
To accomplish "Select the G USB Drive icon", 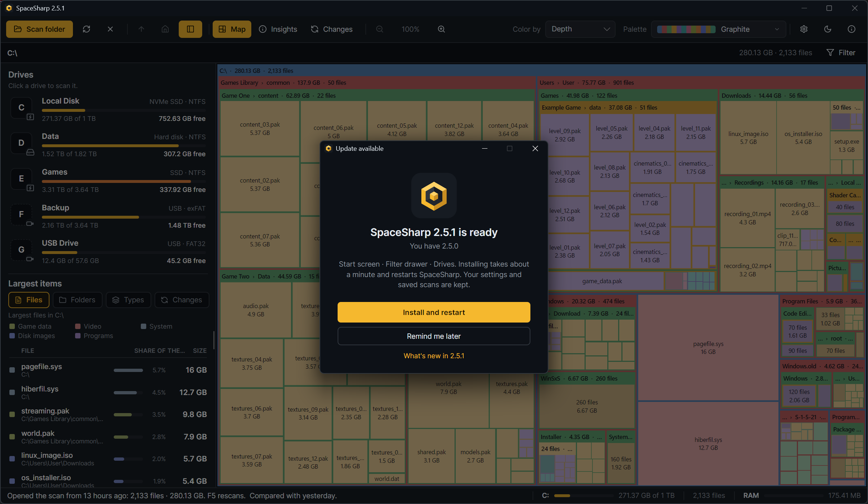I will 21,250.
